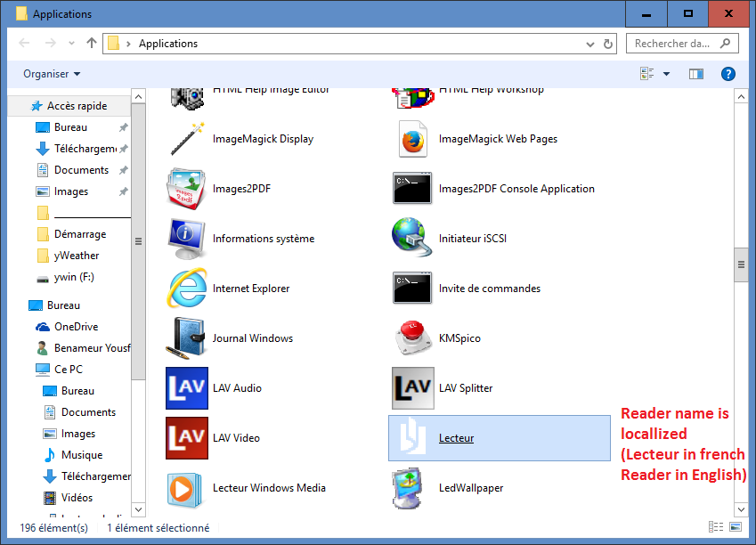
Task: Open the address bar history dropdown
Action: point(589,43)
